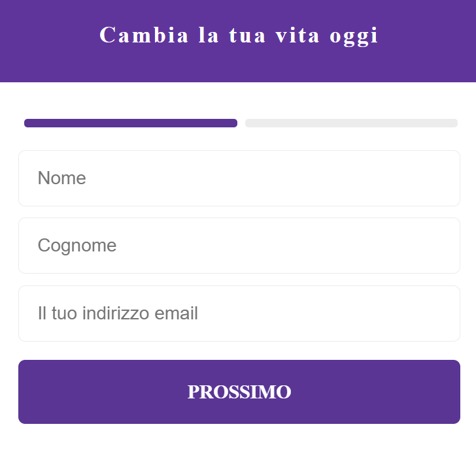Viewport: 476px width, 450px height.
Task: Select the Il tuo indirizzo email field
Action: click(x=239, y=313)
